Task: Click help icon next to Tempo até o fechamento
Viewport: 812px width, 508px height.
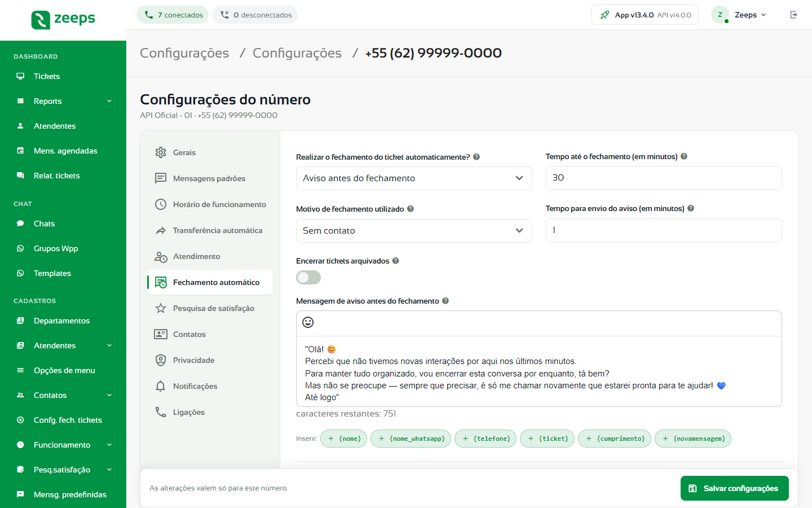Action: tap(684, 156)
